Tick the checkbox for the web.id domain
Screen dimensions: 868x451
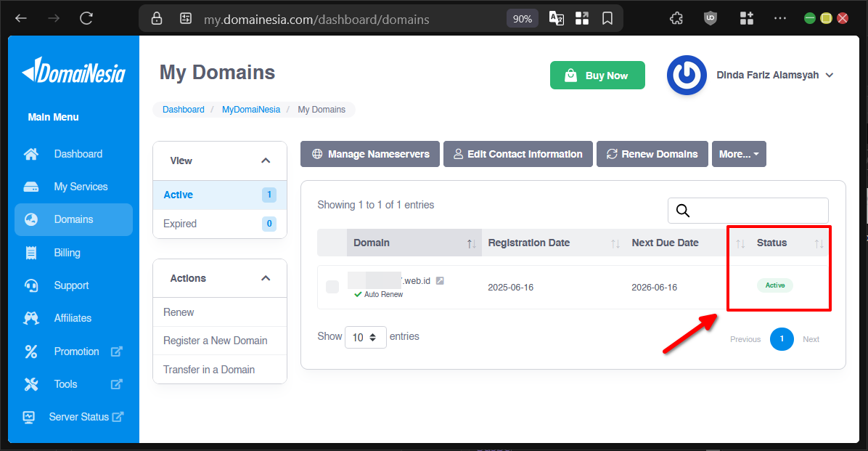pyautogui.click(x=332, y=287)
